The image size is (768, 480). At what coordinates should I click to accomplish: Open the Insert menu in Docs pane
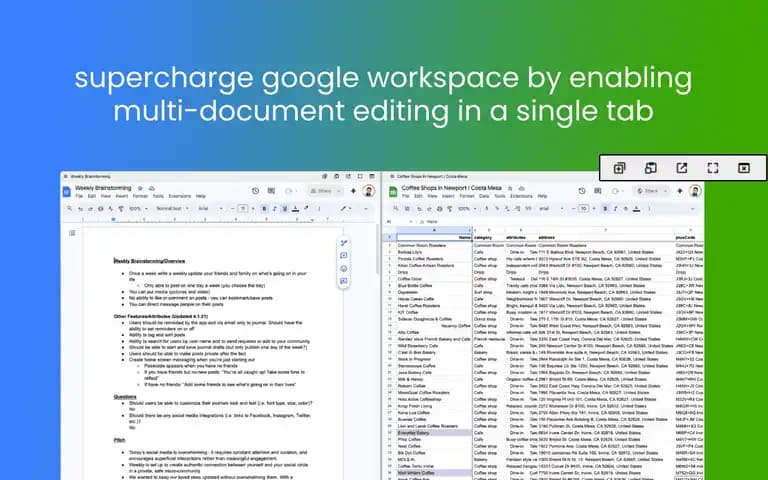(121, 196)
